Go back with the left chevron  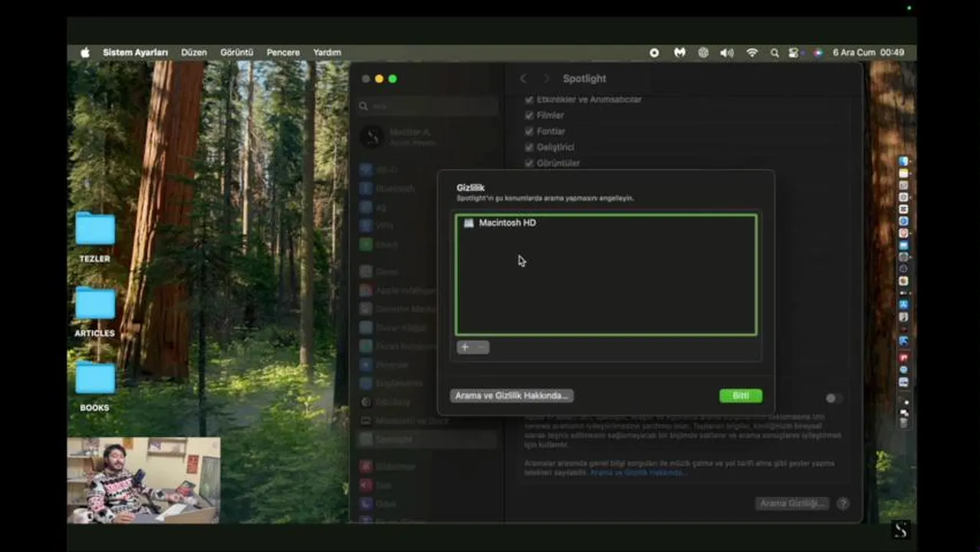(523, 78)
